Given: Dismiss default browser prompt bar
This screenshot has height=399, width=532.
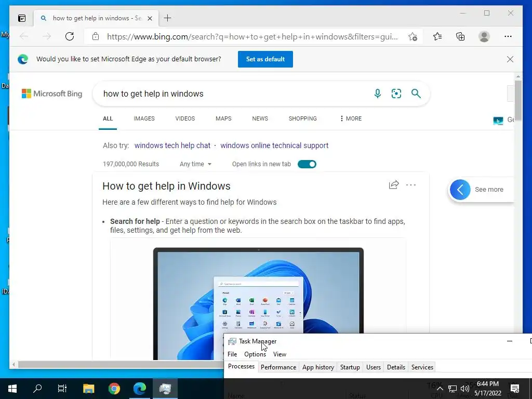Looking at the screenshot, I should click(510, 59).
